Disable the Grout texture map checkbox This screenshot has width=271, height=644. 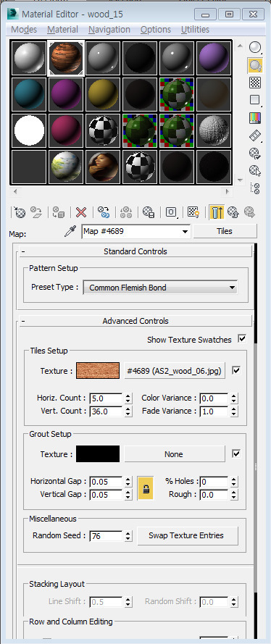[236, 453]
